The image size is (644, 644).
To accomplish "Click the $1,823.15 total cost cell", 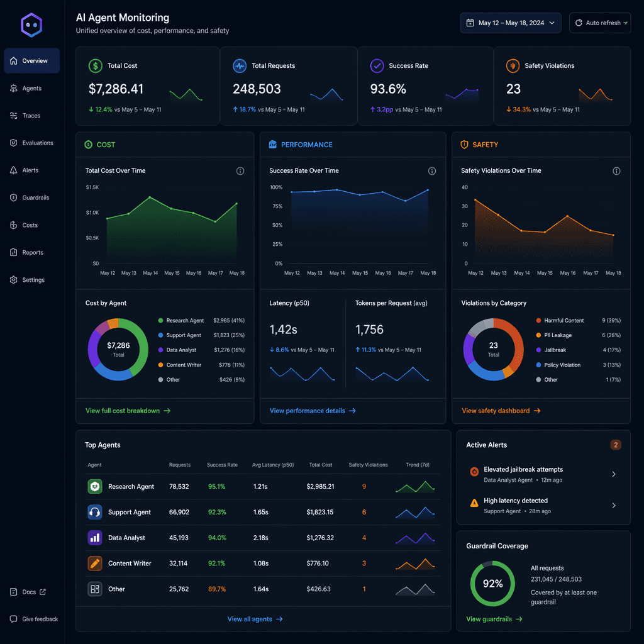I will pyautogui.click(x=320, y=512).
